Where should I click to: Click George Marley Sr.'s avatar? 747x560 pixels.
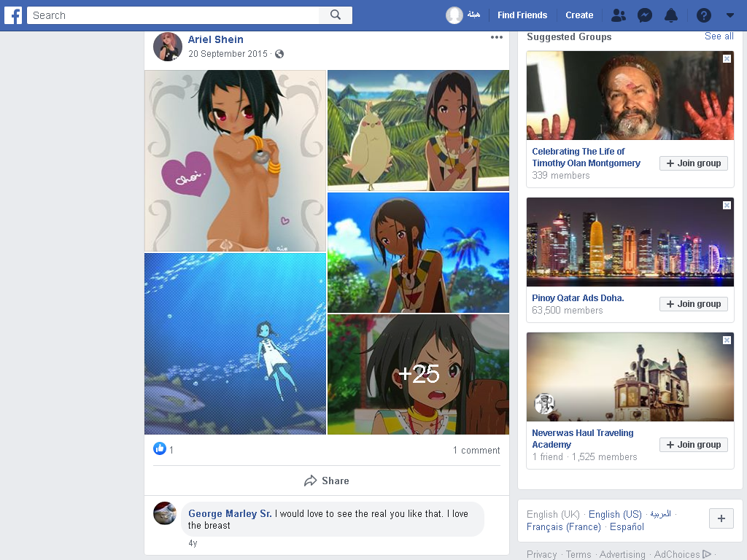click(165, 513)
